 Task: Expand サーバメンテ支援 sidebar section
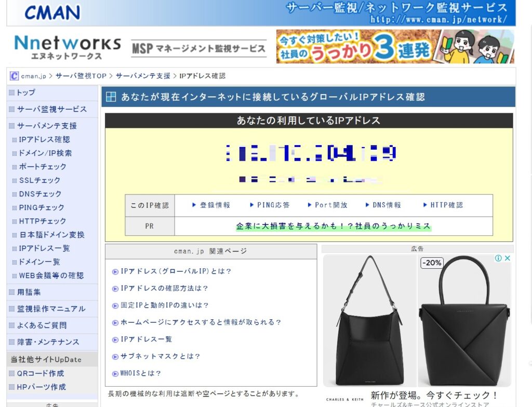click(x=47, y=126)
